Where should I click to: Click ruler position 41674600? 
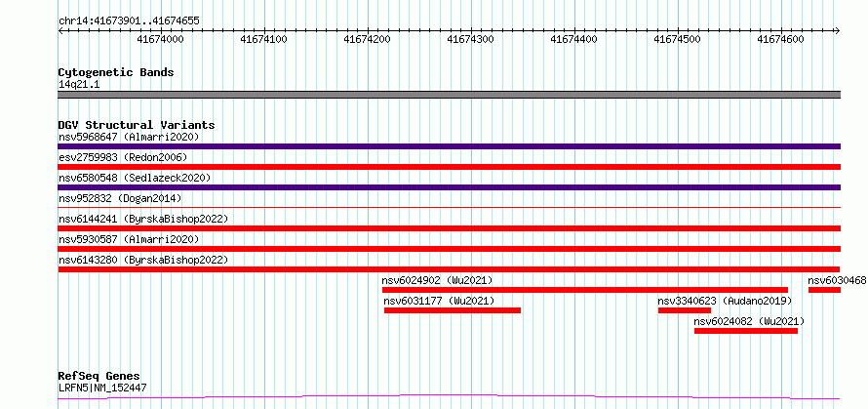781,39
